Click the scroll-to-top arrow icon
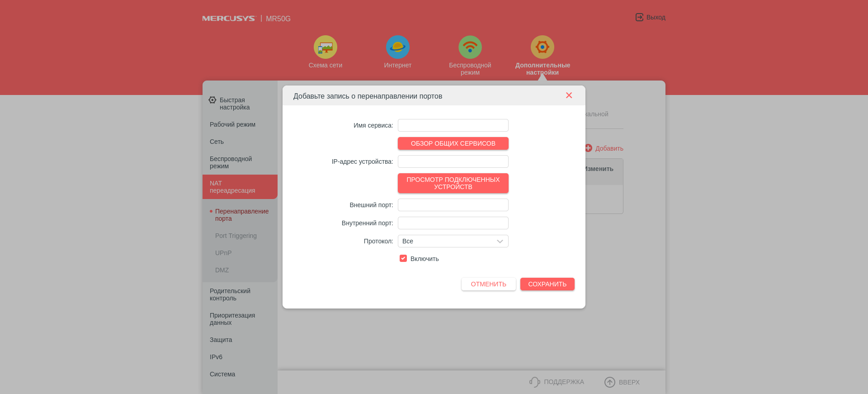Screen dimensions: 868x394 point(610,382)
